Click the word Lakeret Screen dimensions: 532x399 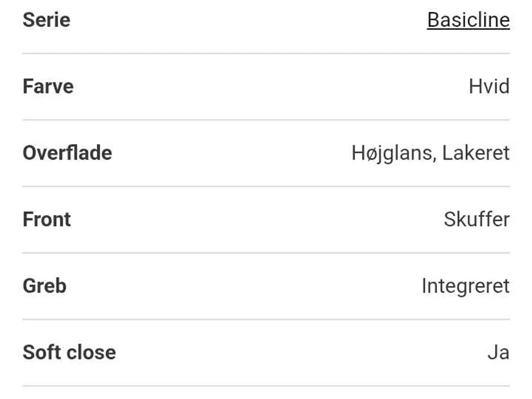[475, 153]
